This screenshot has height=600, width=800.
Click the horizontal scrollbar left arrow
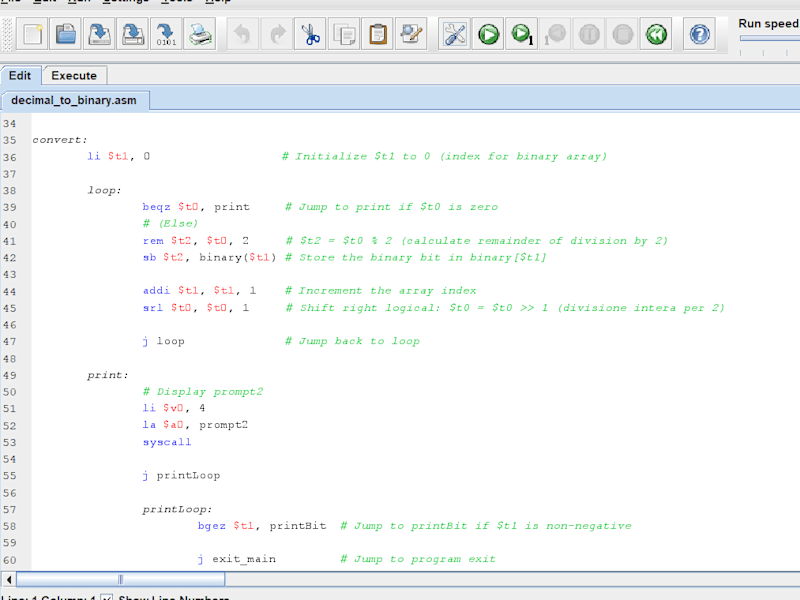pyautogui.click(x=9, y=579)
